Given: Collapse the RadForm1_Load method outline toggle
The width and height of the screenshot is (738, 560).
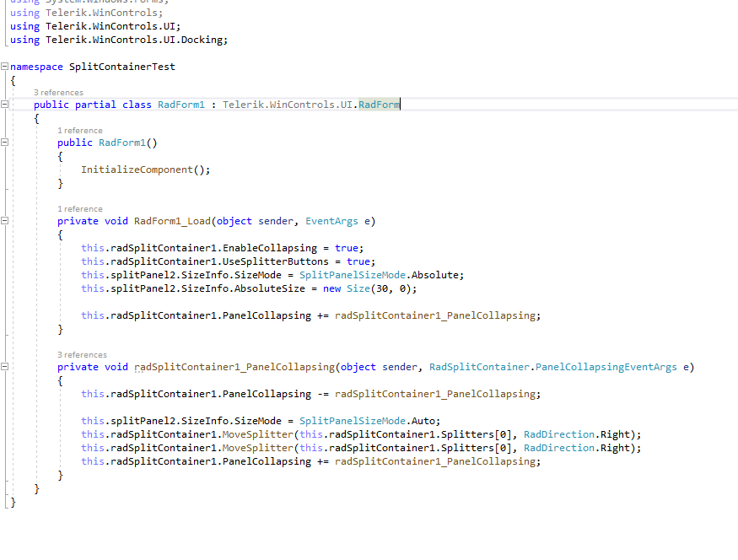Looking at the screenshot, I should tap(5, 221).
